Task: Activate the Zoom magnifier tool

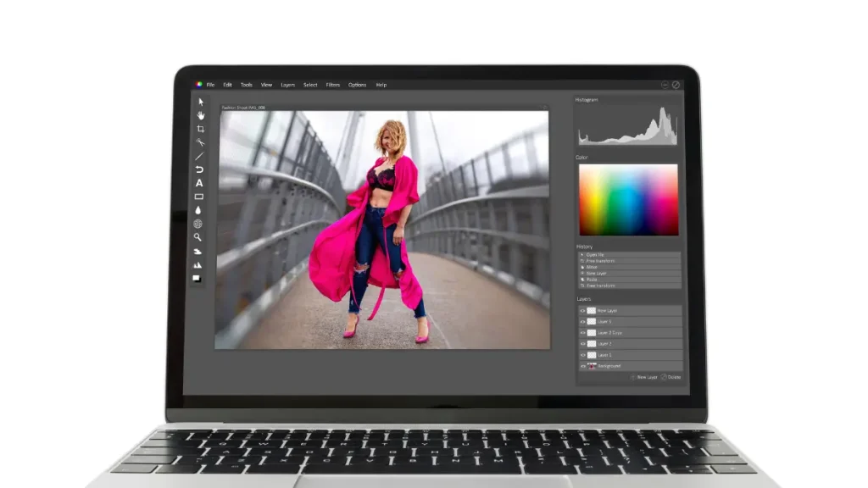Action: coord(198,237)
